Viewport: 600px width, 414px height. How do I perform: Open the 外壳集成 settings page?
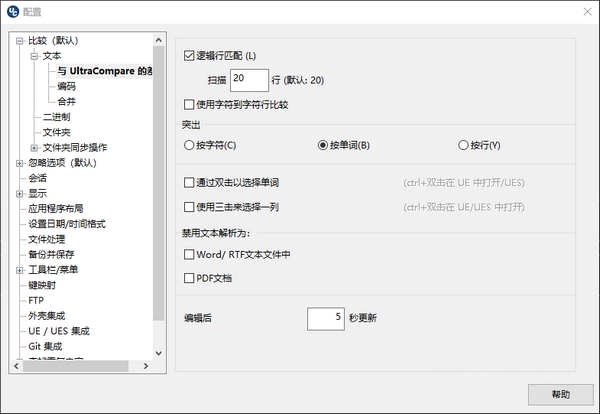tap(47, 316)
